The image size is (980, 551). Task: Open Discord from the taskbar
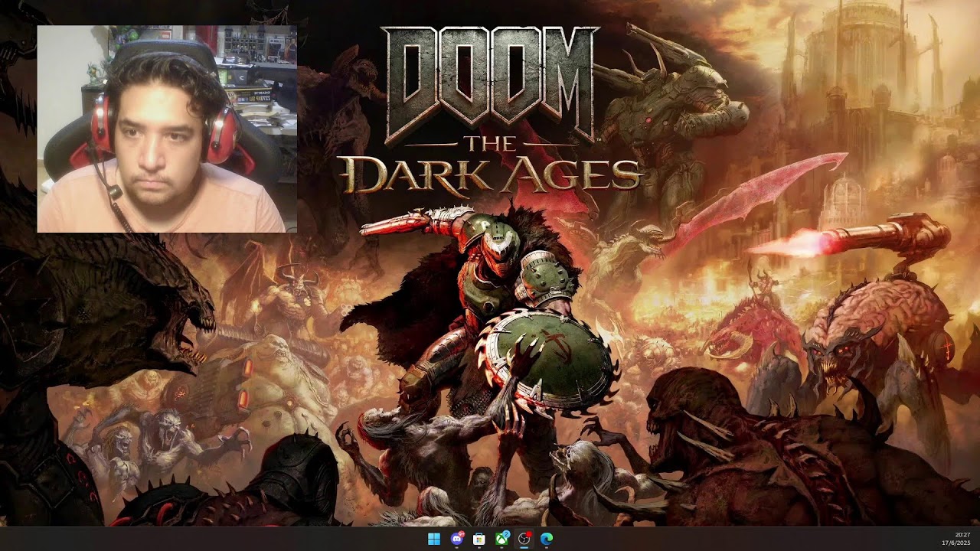pos(457,539)
